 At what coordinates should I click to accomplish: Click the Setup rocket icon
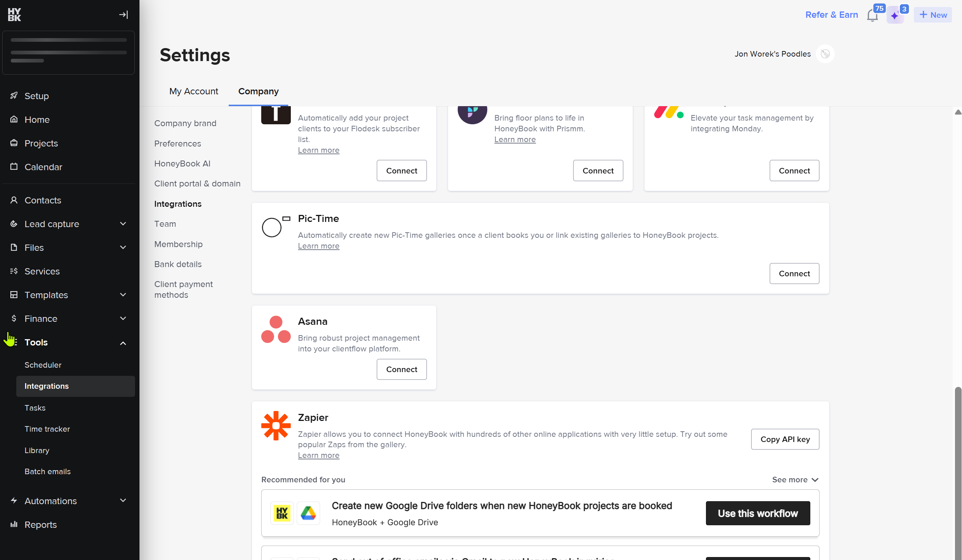14,95
